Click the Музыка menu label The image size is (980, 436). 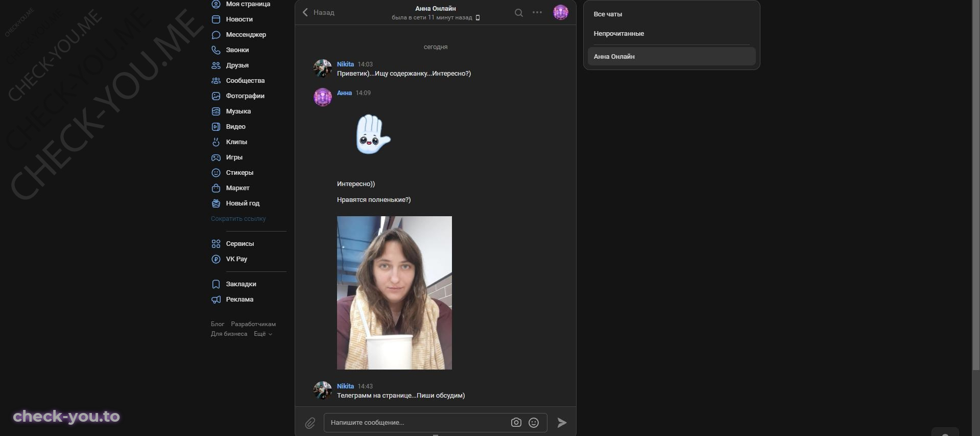pyautogui.click(x=238, y=111)
